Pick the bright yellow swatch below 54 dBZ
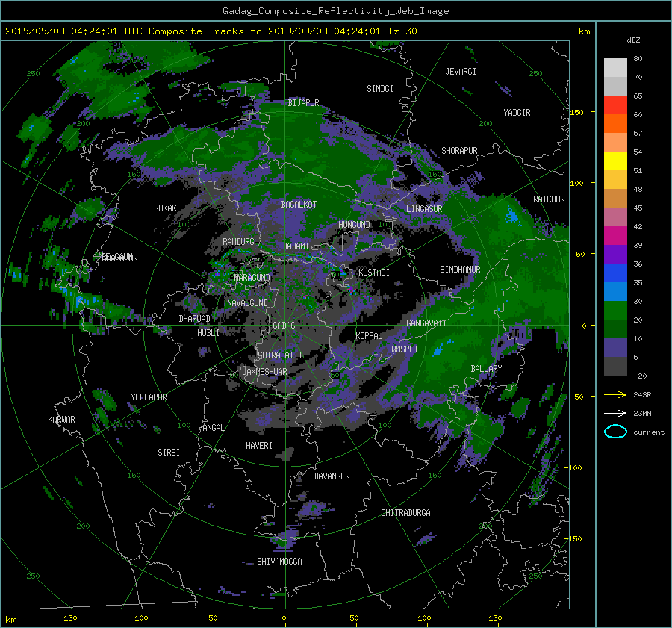672x628 pixels. coord(615,161)
